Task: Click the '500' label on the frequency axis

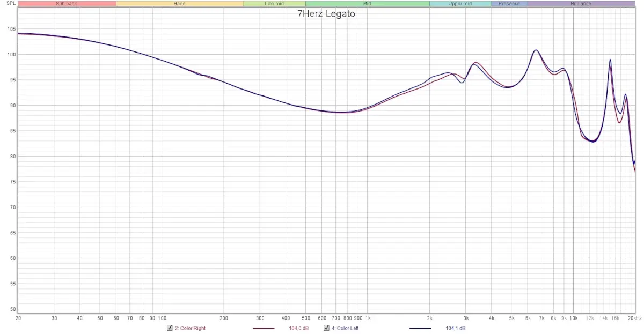Action: click(306, 318)
